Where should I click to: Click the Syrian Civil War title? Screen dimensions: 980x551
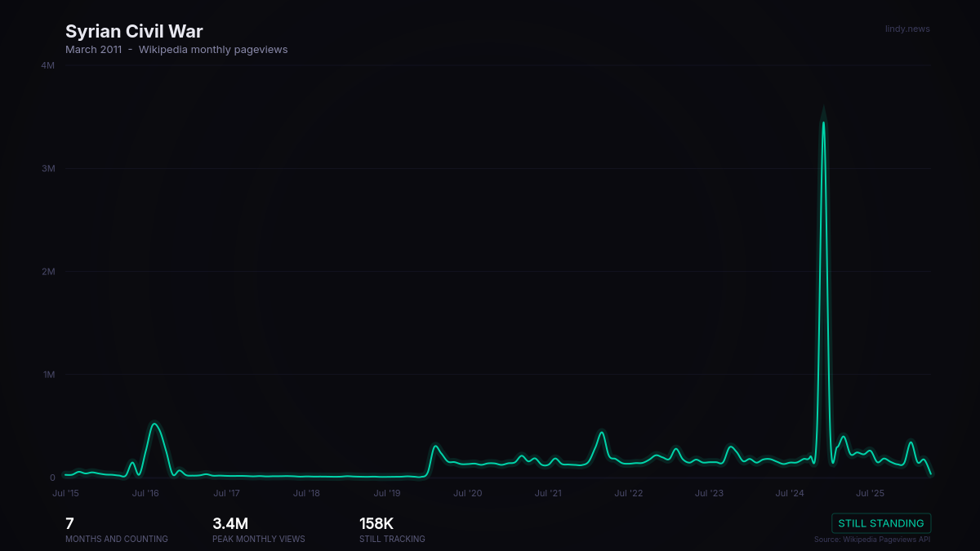point(134,32)
